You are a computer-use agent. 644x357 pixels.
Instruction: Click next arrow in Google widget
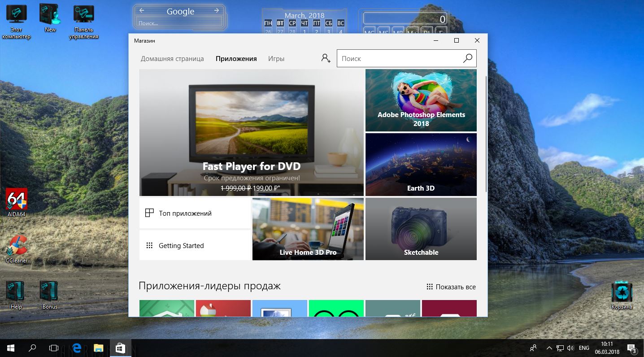coord(217,10)
